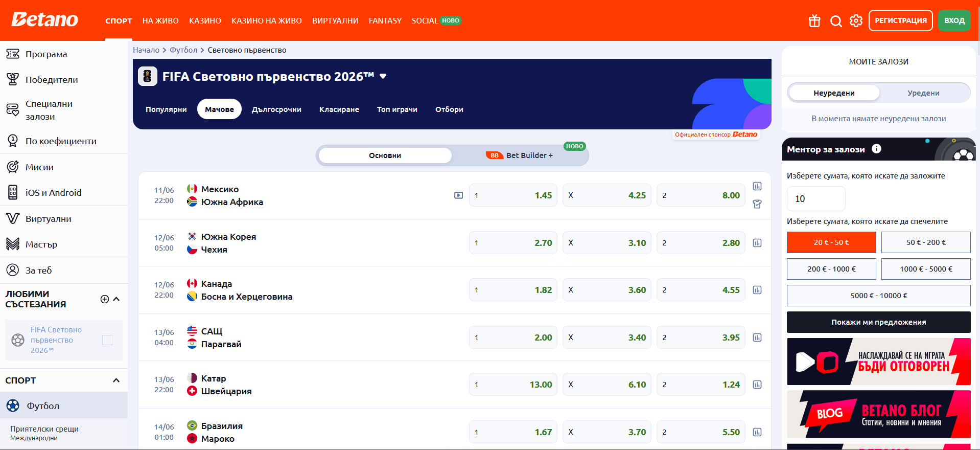The width and height of the screenshot is (980, 450).
Task: Open По коефициенти icon
Action: pyautogui.click(x=13, y=141)
